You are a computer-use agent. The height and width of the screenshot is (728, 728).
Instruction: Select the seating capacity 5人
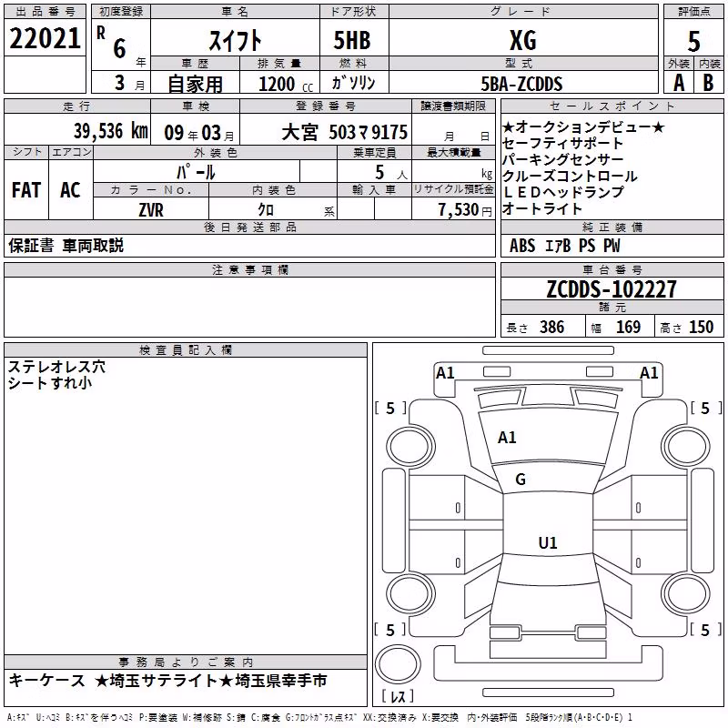391,173
